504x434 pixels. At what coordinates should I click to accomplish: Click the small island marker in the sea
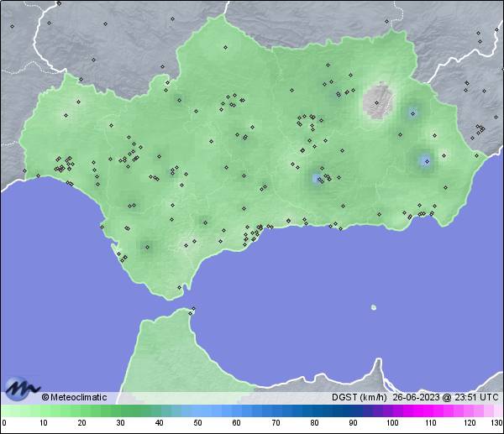click(373, 307)
